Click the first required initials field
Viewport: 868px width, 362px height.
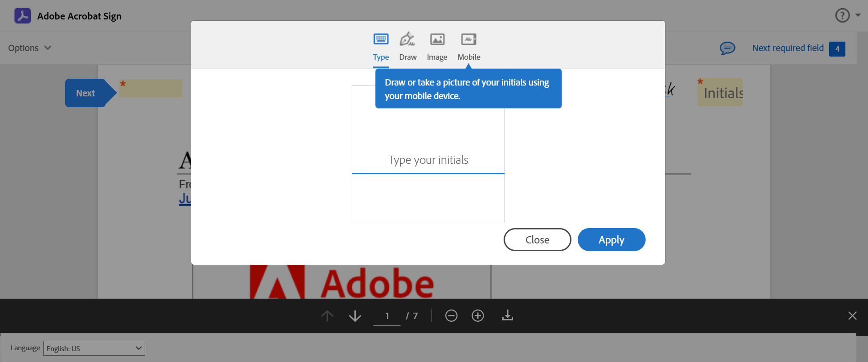click(151, 88)
